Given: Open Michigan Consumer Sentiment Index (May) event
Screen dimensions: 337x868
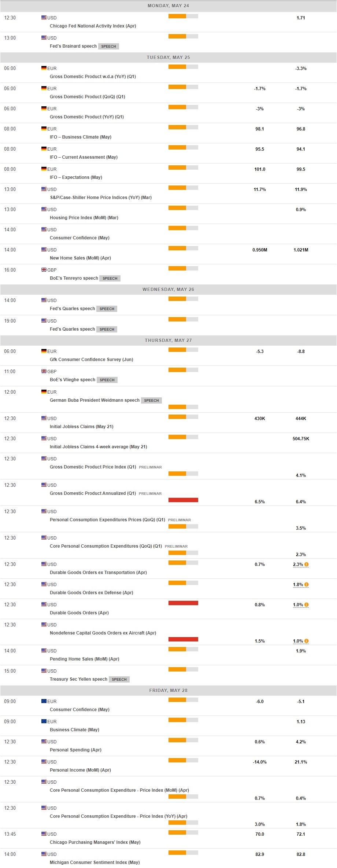Looking at the screenshot, I should (95, 863).
